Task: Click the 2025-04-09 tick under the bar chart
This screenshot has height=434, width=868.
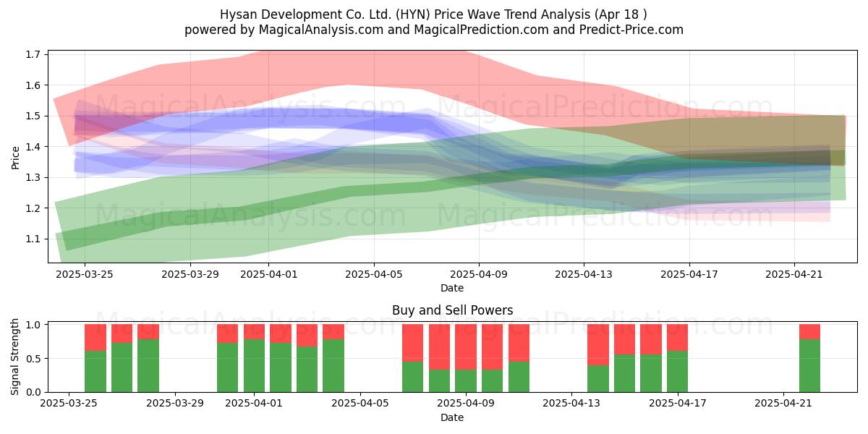Action: tap(466, 404)
